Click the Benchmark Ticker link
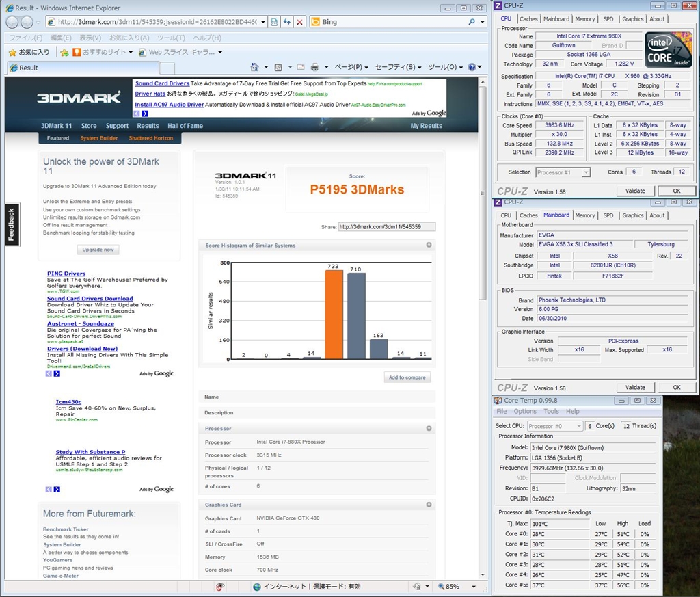Viewport: 700px width, 597px height. pos(66,529)
